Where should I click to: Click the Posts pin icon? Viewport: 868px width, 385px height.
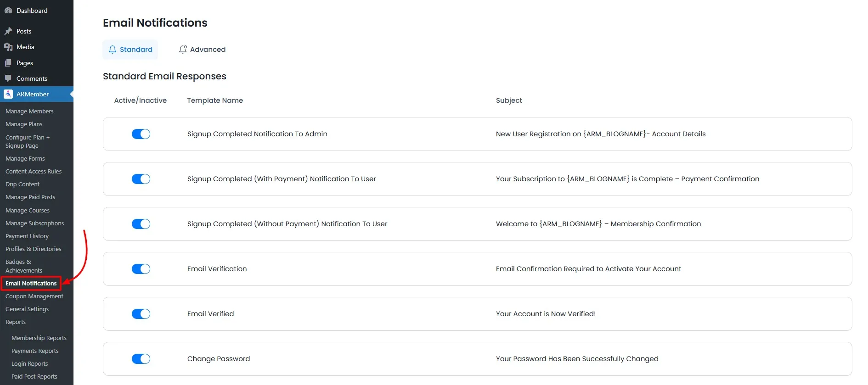8,31
